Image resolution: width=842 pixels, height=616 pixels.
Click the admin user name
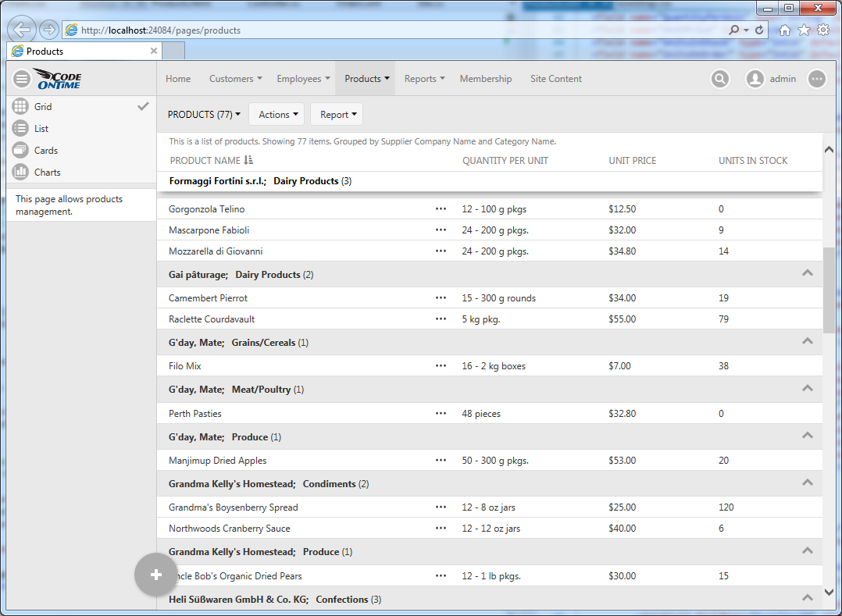pyautogui.click(x=783, y=79)
